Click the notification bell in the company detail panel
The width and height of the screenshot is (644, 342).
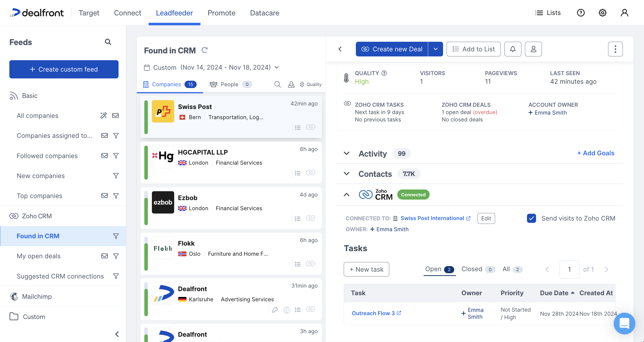[x=513, y=49]
